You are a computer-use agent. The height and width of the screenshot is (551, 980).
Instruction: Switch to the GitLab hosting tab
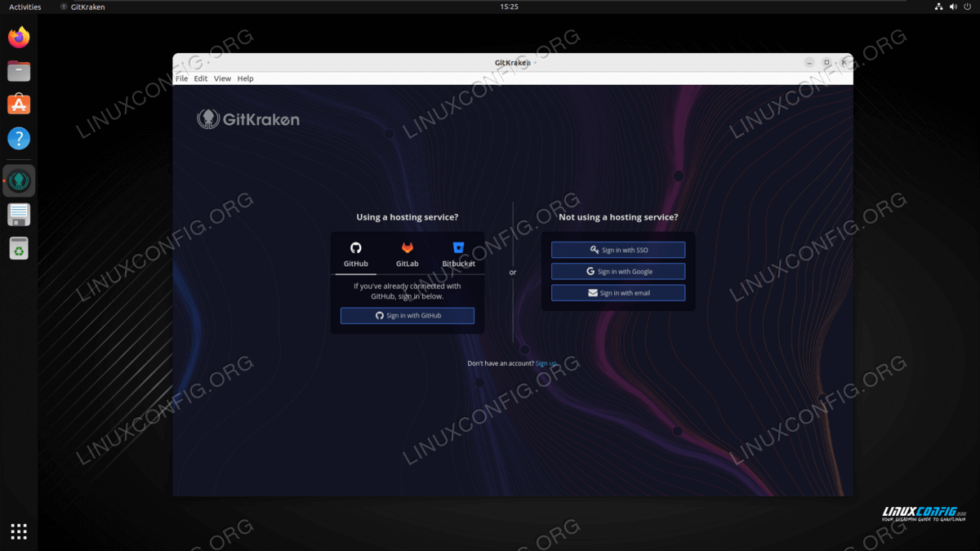(407, 255)
